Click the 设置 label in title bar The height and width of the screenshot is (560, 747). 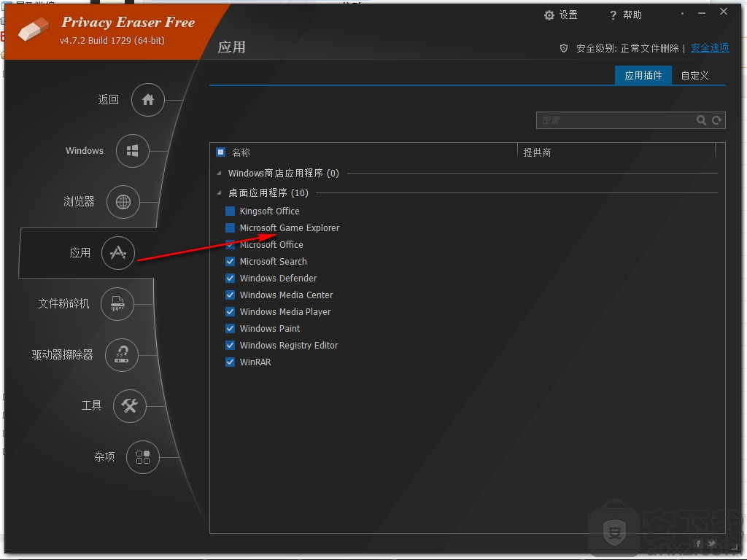pyautogui.click(x=568, y=15)
